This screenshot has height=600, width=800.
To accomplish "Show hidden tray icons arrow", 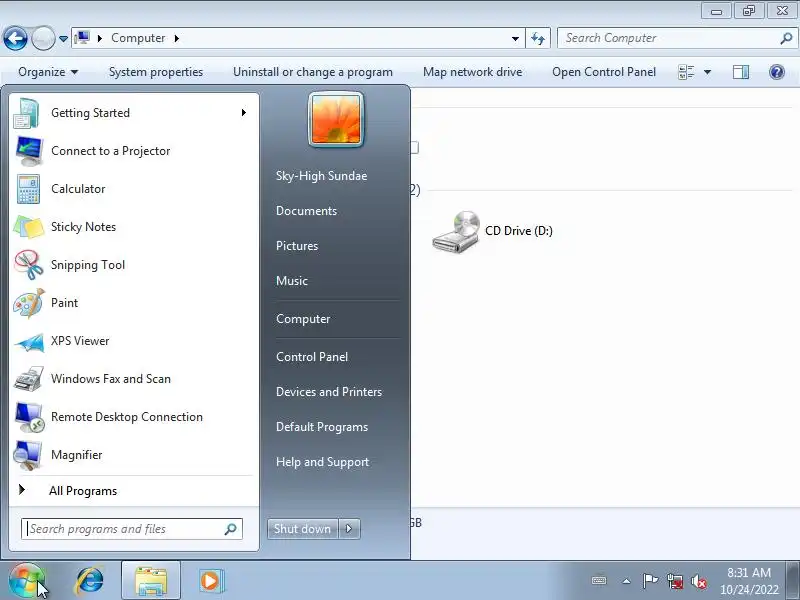I will (x=627, y=581).
